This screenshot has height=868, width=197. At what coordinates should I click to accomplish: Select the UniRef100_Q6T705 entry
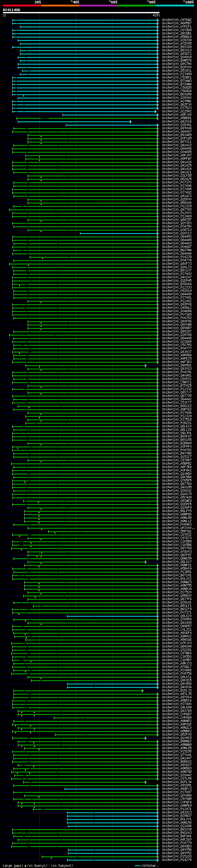click(x=177, y=396)
